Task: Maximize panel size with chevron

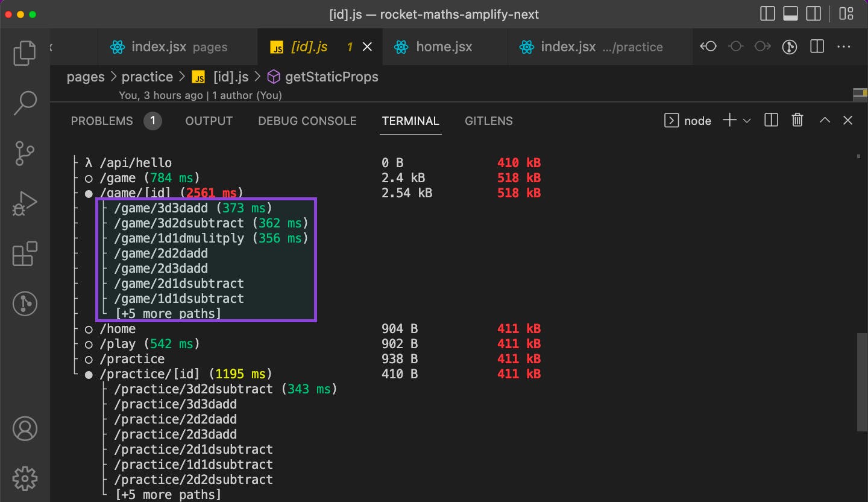Action: point(825,121)
